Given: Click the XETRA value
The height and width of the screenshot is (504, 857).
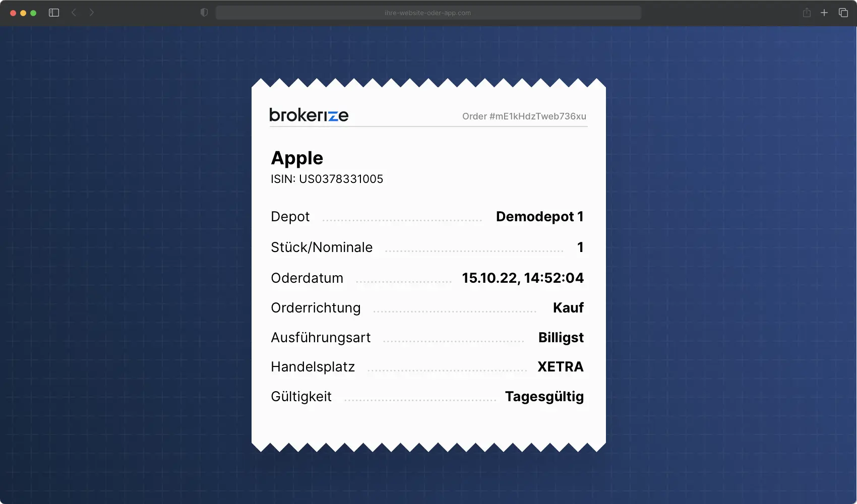Looking at the screenshot, I should coord(561,367).
